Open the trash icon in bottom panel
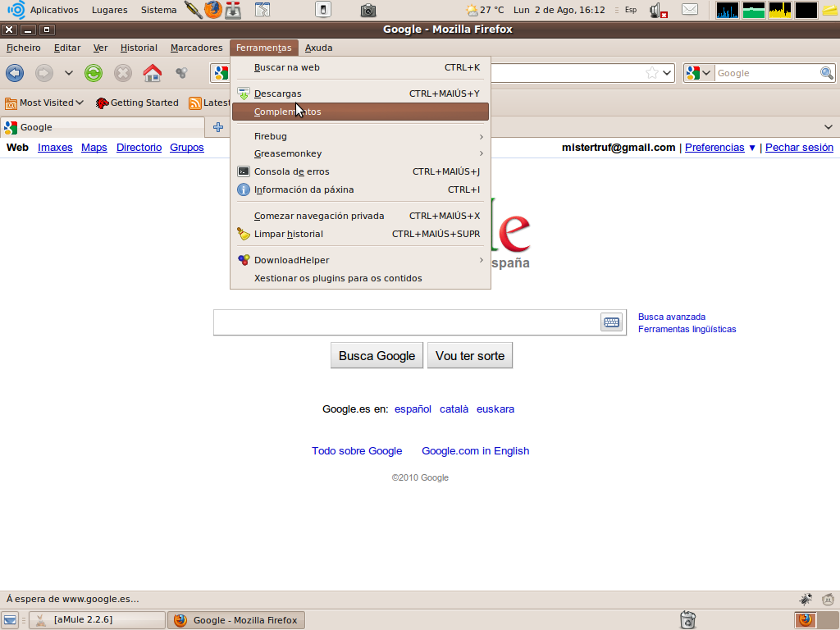Viewport: 840px width, 630px height. (688, 620)
